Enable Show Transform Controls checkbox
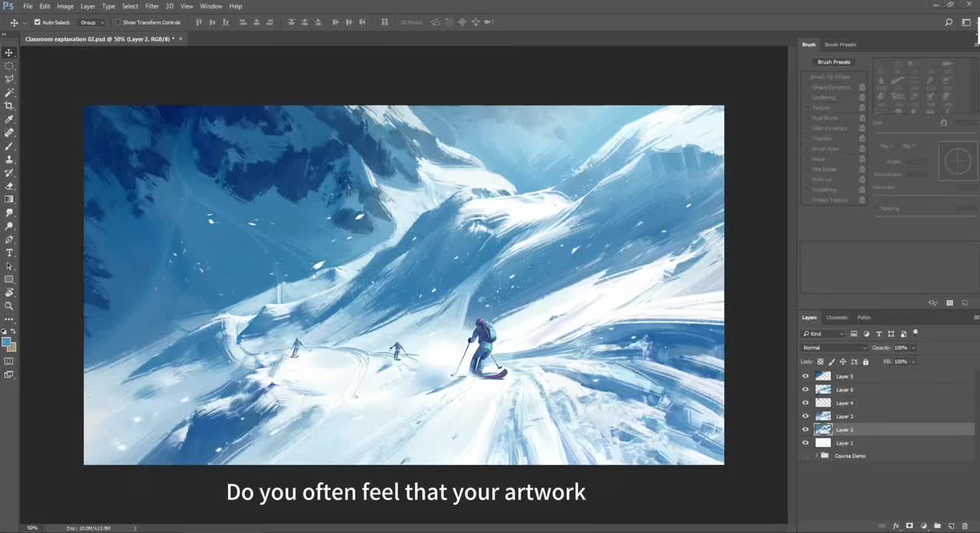 (118, 22)
